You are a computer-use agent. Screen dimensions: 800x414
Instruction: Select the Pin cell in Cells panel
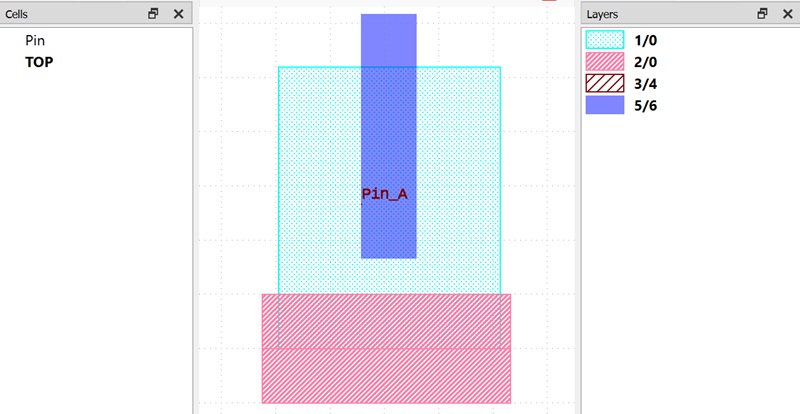(x=35, y=40)
